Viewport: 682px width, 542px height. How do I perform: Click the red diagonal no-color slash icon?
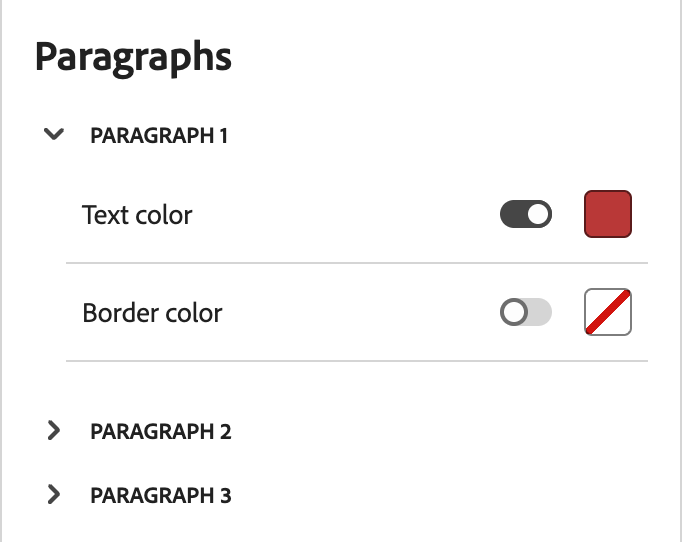pos(608,313)
